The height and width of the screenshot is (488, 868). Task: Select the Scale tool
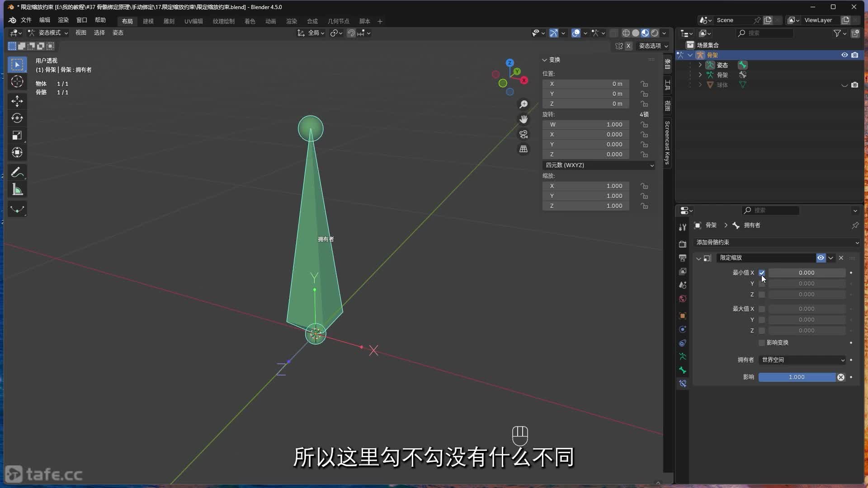coord(17,136)
